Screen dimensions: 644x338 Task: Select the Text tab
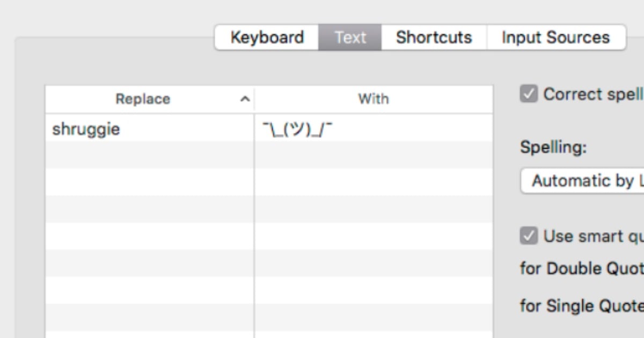point(350,38)
